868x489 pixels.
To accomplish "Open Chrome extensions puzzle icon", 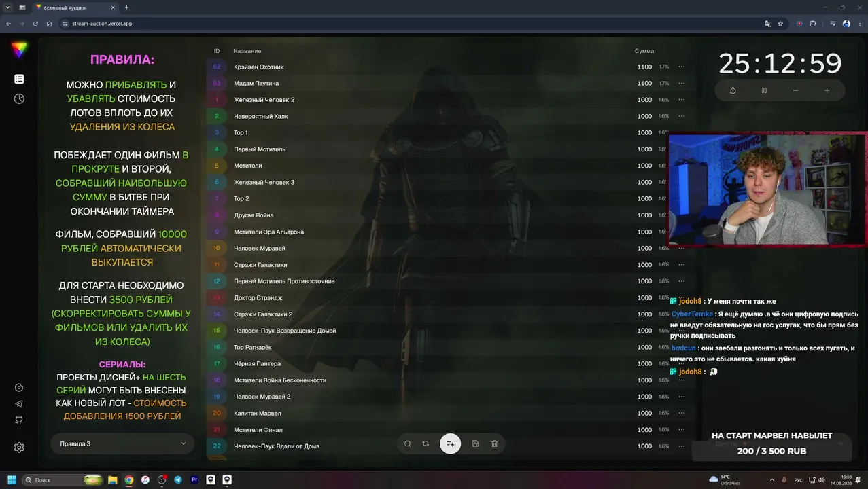I will (x=813, y=24).
